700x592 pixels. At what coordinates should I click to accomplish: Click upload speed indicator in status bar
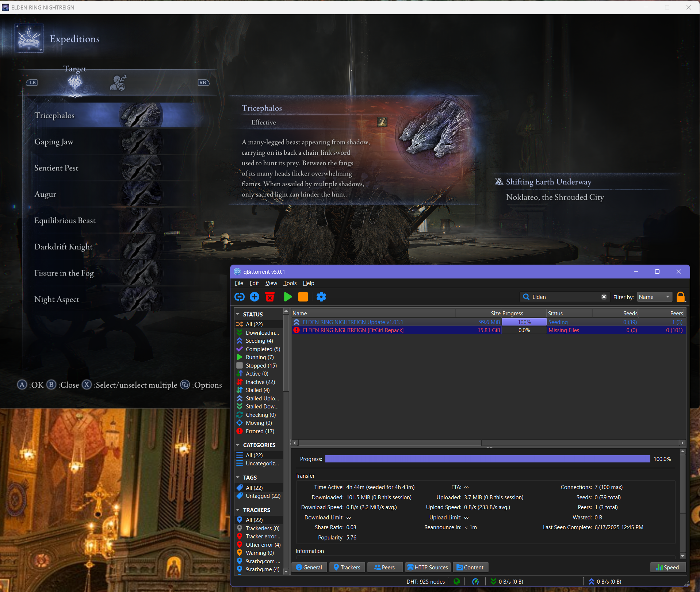tap(605, 581)
